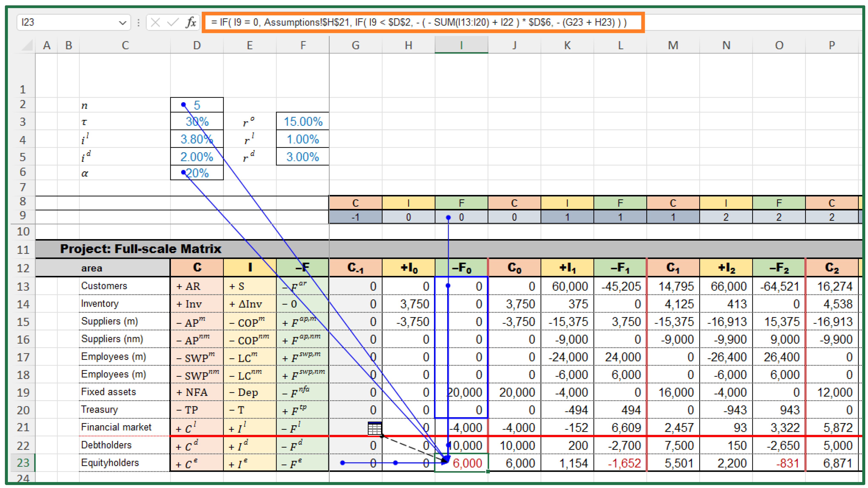This screenshot has width=868, height=488.
Task: Click the '+ AR' cell
Action: click(x=197, y=286)
